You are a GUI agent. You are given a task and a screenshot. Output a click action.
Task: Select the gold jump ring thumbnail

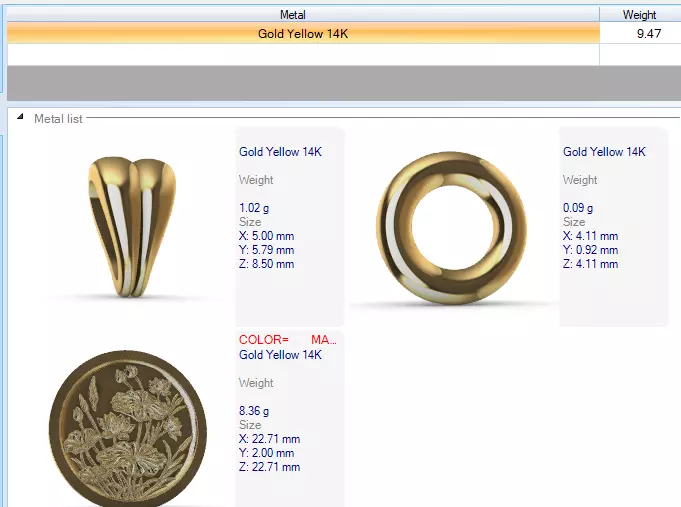452,228
